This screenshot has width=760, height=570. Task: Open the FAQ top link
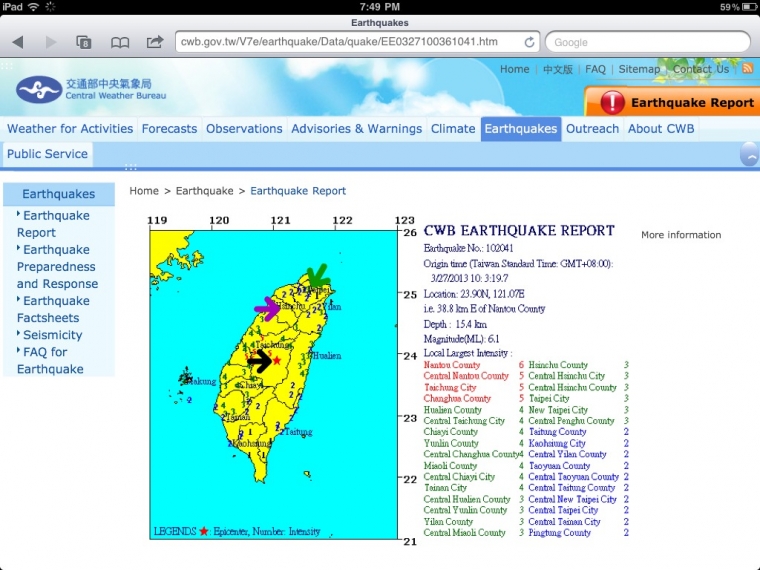595,69
